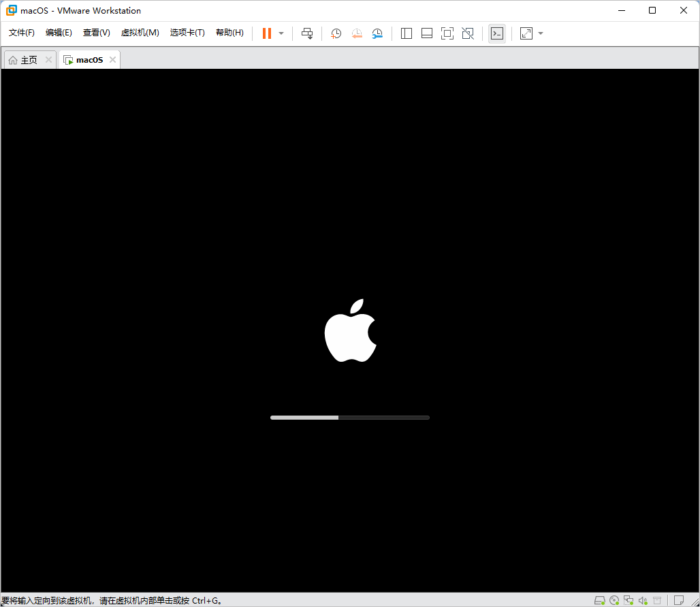Open the snapshot manager
Screen dimensions: 700x607
377,33
